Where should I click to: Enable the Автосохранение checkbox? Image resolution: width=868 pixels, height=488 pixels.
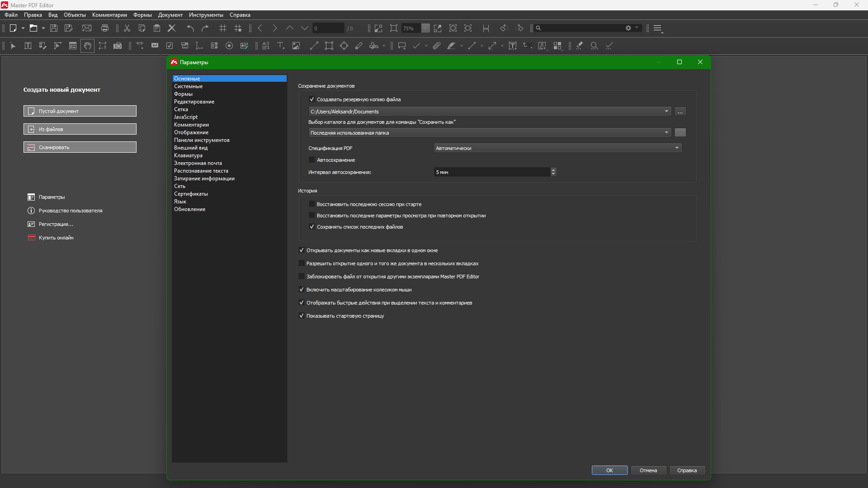(311, 160)
